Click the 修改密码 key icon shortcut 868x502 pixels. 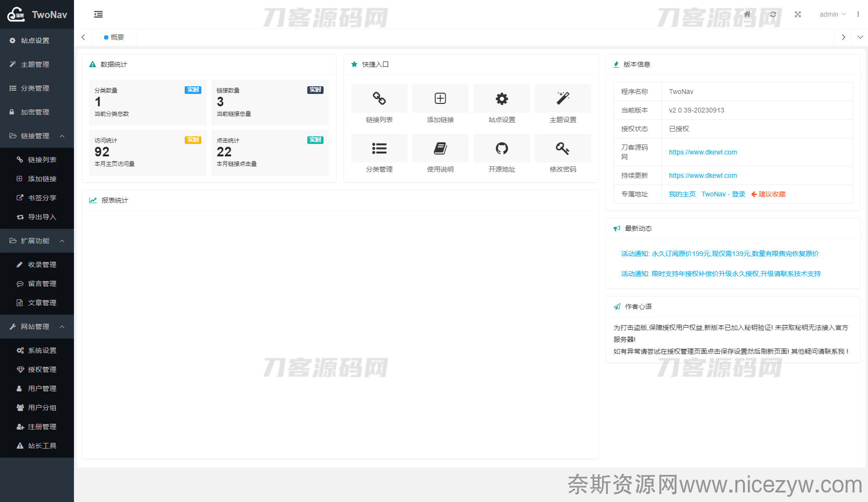[x=563, y=154]
